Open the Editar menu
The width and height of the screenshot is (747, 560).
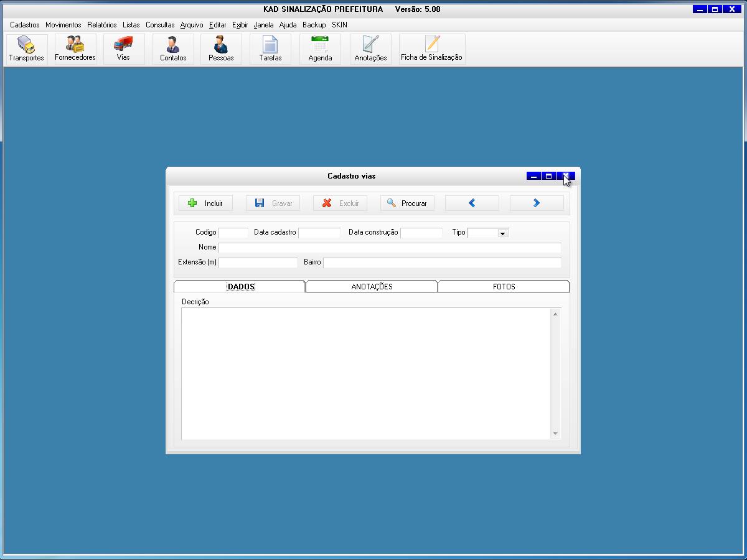tap(218, 25)
